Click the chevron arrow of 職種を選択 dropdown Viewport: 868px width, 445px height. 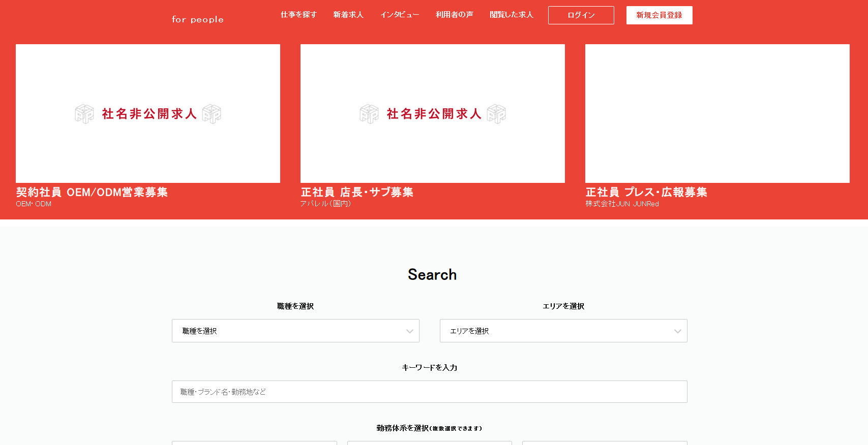point(409,331)
